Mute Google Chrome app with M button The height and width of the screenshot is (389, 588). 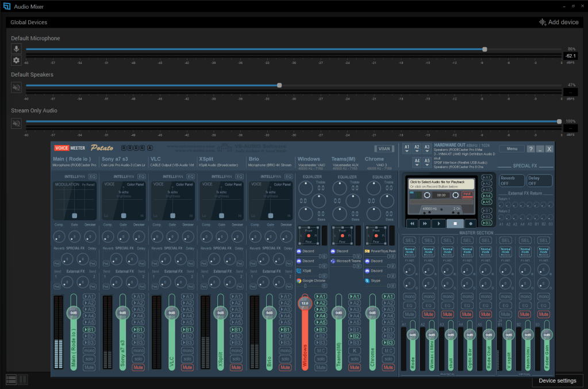click(x=325, y=286)
